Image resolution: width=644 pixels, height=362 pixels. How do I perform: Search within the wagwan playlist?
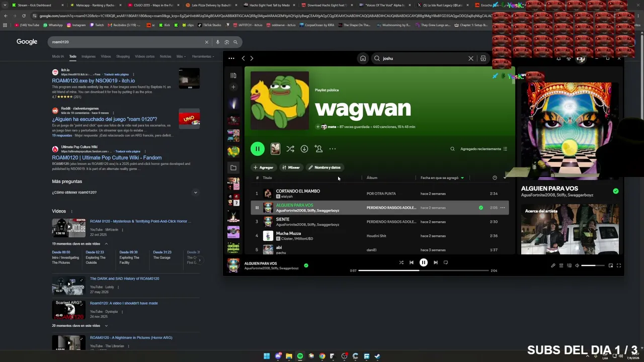click(x=452, y=149)
